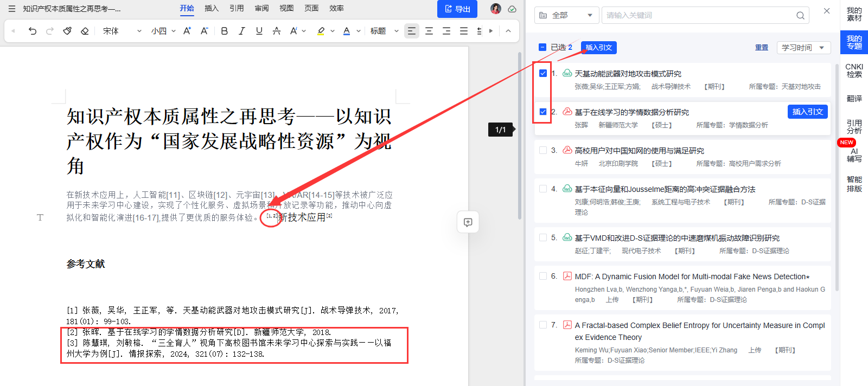Apply italic formatting
868x386 pixels.
click(241, 31)
